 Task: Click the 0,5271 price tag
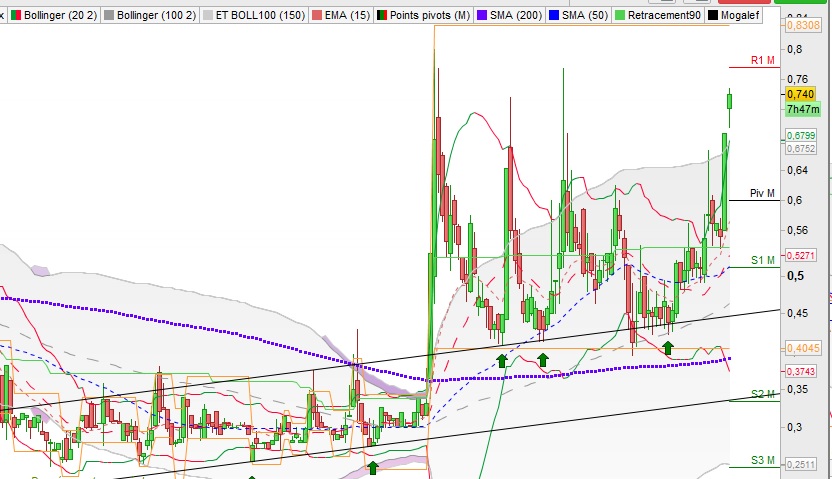(x=800, y=256)
